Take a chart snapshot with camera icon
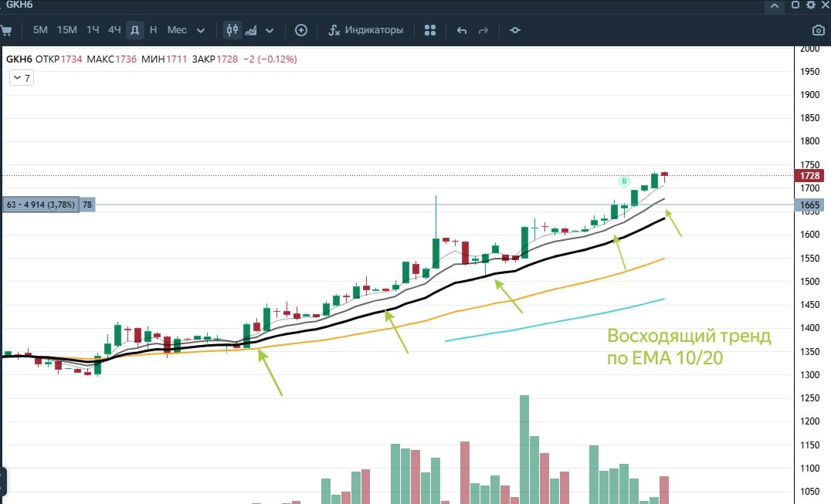Viewport: 831px width, 504px height. click(x=819, y=31)
